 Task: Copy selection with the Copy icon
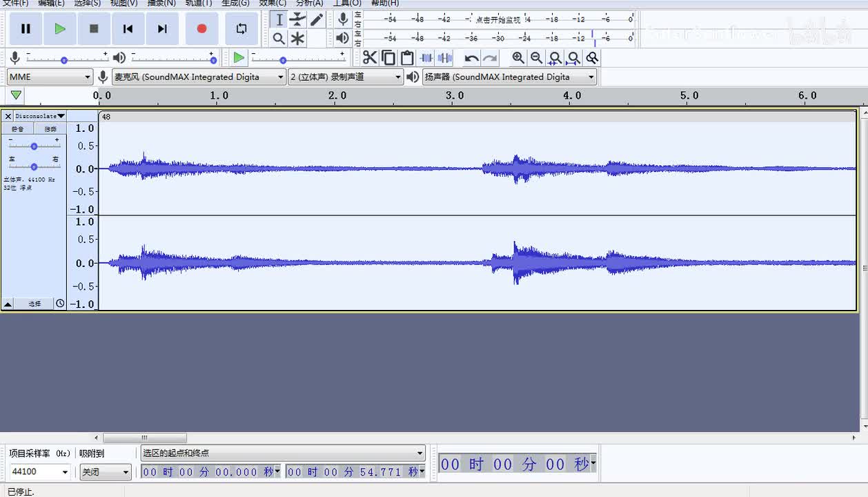[x=388, y=58]
